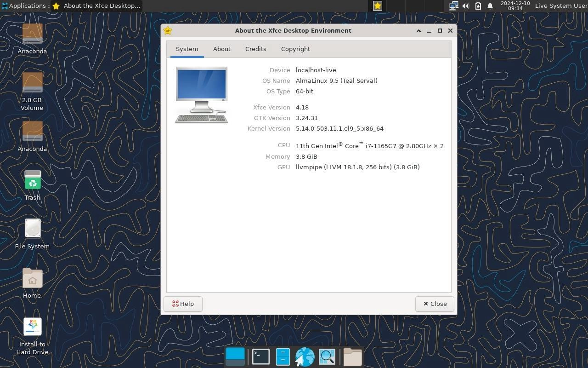Click the kernel version 5.14.0-503 text
The height and width of the screenshot is (368, 588).
click(x=339, y=128)
